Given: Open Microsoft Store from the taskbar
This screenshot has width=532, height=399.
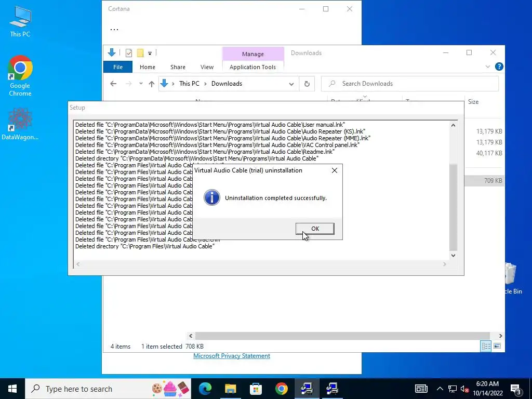Looking at the screenshot, I should [x=256, y=389].
